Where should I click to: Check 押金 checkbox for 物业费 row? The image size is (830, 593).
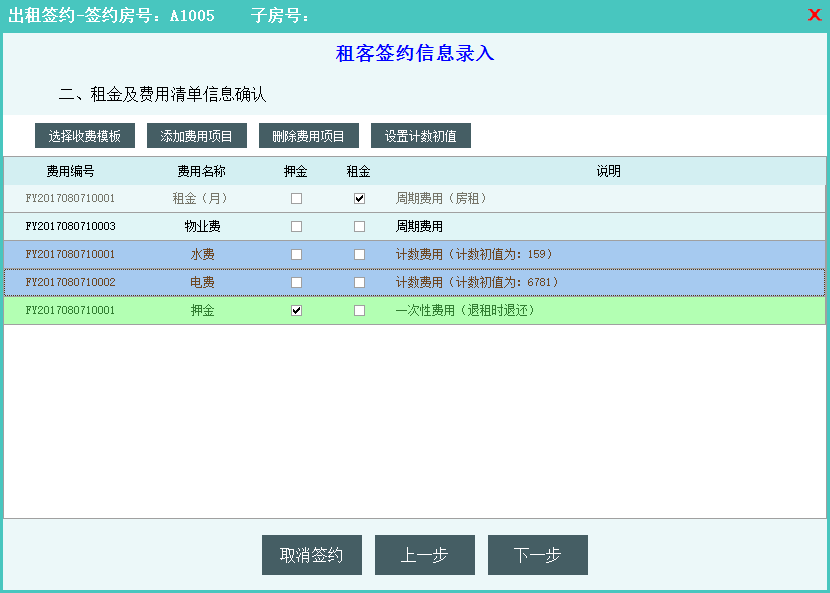pos(296,227)
